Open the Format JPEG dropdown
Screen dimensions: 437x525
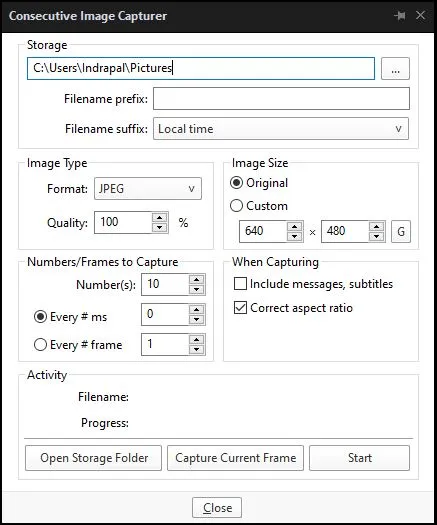tap(148, 189)
